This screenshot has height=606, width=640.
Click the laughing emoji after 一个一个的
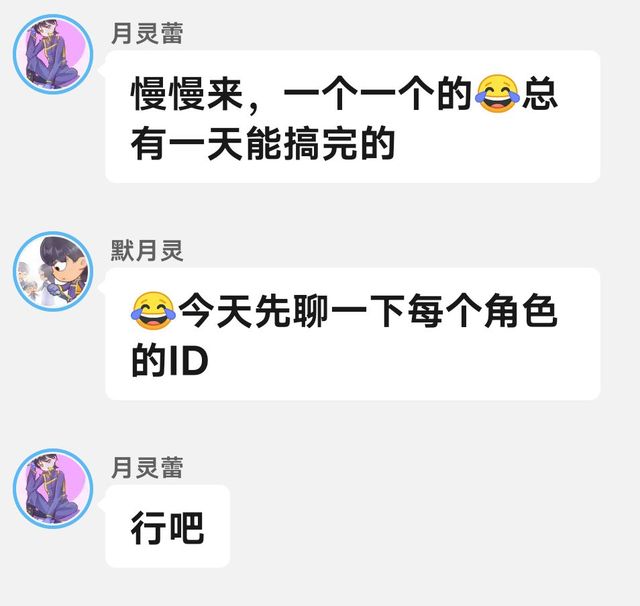pyautogui.click(x=498, y=94)
